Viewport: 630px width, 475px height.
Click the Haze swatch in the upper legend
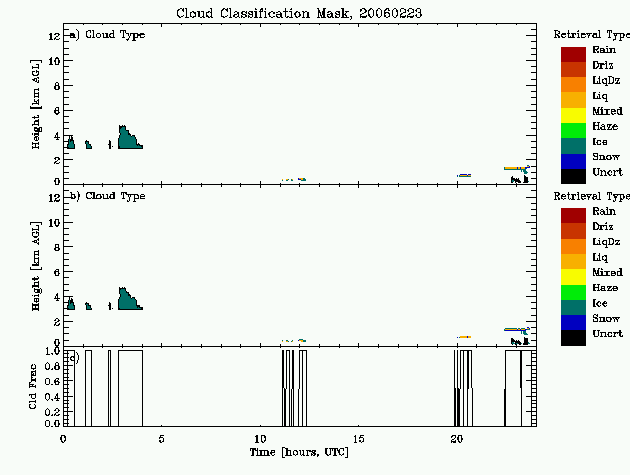tap(573, 131)
